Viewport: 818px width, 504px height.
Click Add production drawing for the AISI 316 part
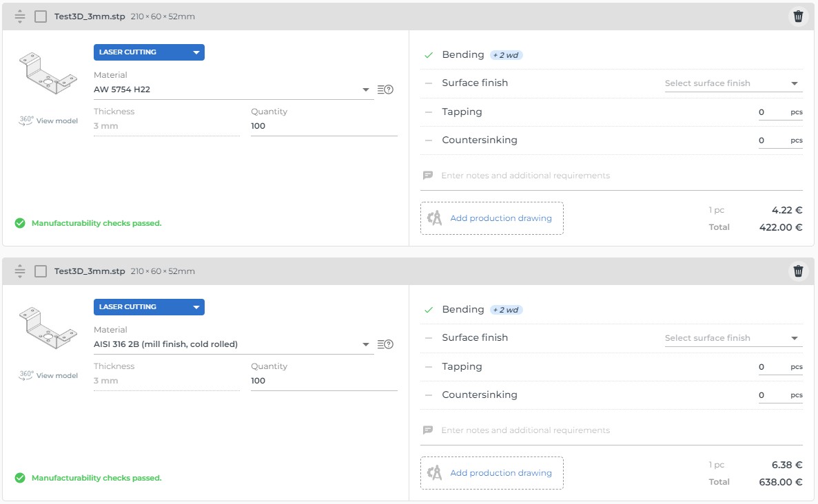[x=491, y=473]
